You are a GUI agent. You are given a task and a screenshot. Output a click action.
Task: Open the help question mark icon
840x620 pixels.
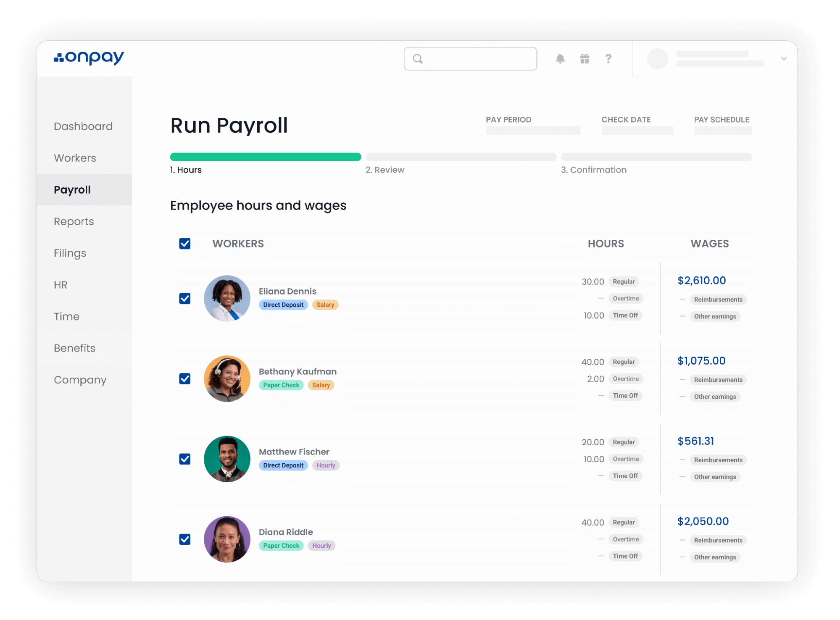coord(608,58)
